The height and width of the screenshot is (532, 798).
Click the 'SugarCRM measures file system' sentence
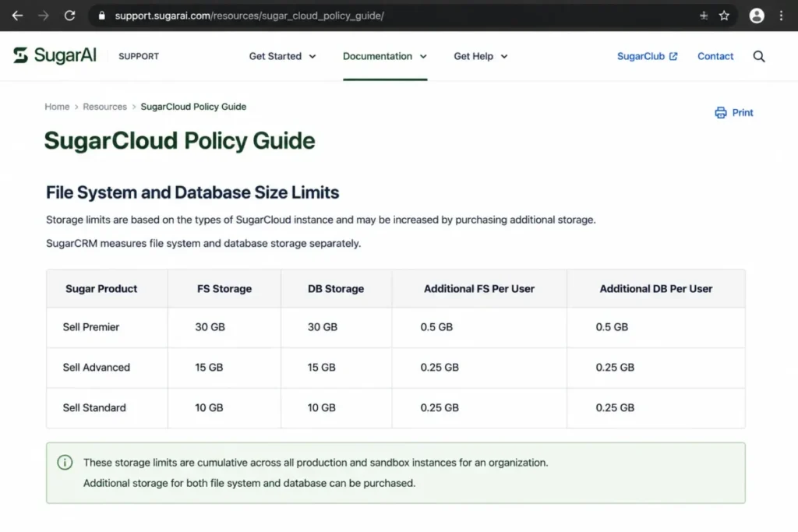203,243
